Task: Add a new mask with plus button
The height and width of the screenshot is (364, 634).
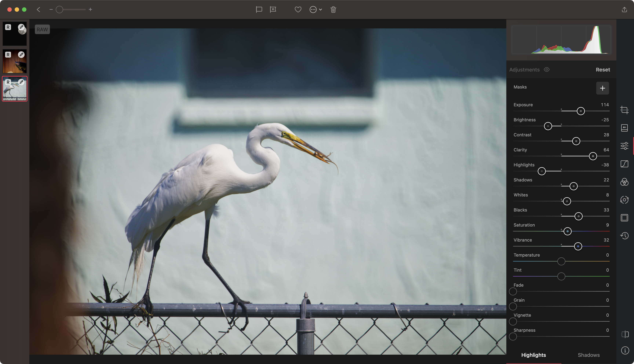Action: point(602,88)
